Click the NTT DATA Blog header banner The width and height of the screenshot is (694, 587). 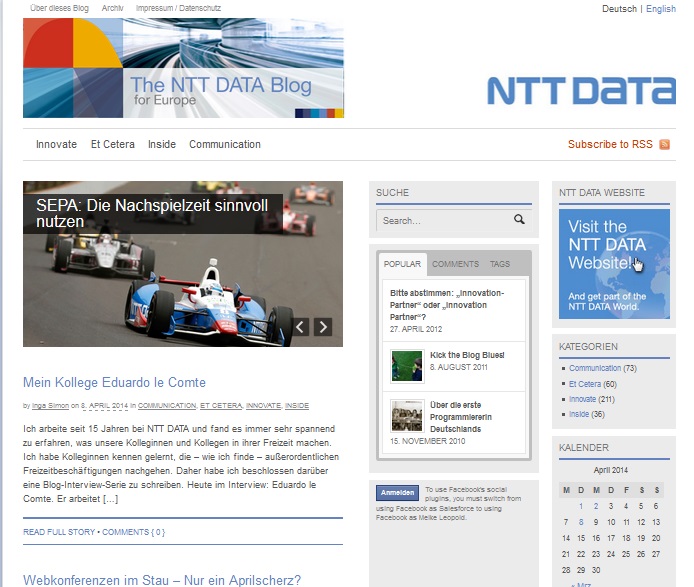pyautogui.click(x=183, y=69)
